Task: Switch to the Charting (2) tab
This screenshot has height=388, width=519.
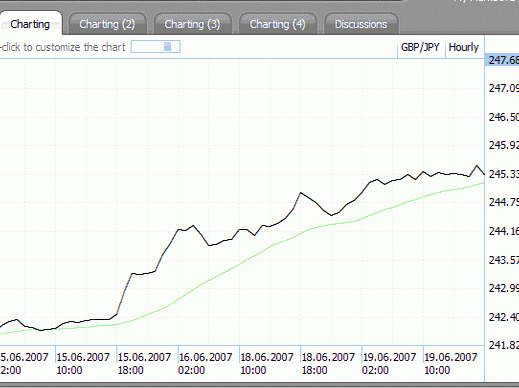Action: pos(107,24)
